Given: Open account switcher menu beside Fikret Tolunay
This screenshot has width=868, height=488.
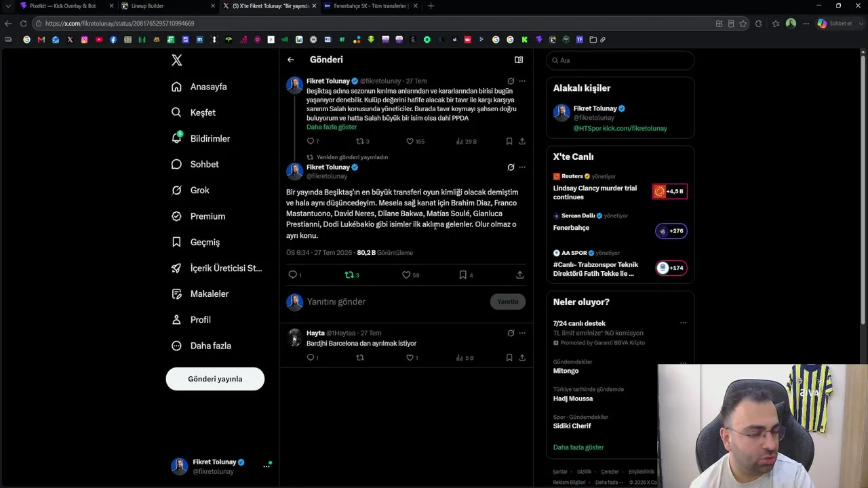Looking at the screenshot, I should coord(267,466).
